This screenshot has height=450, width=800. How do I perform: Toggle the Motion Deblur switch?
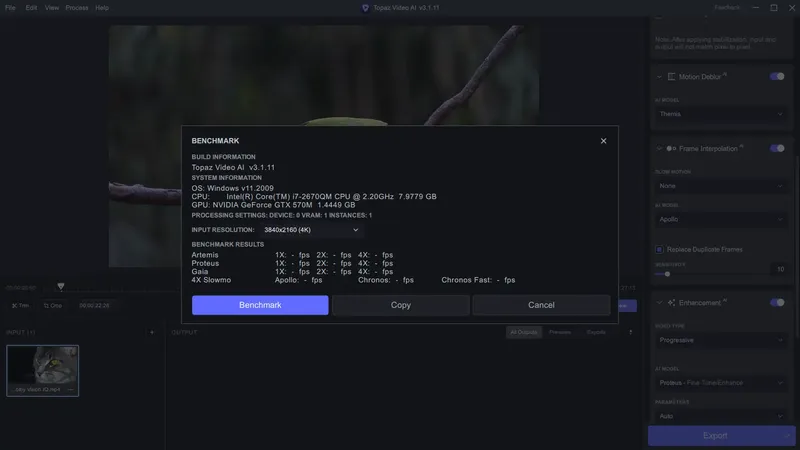coord(777,77)
